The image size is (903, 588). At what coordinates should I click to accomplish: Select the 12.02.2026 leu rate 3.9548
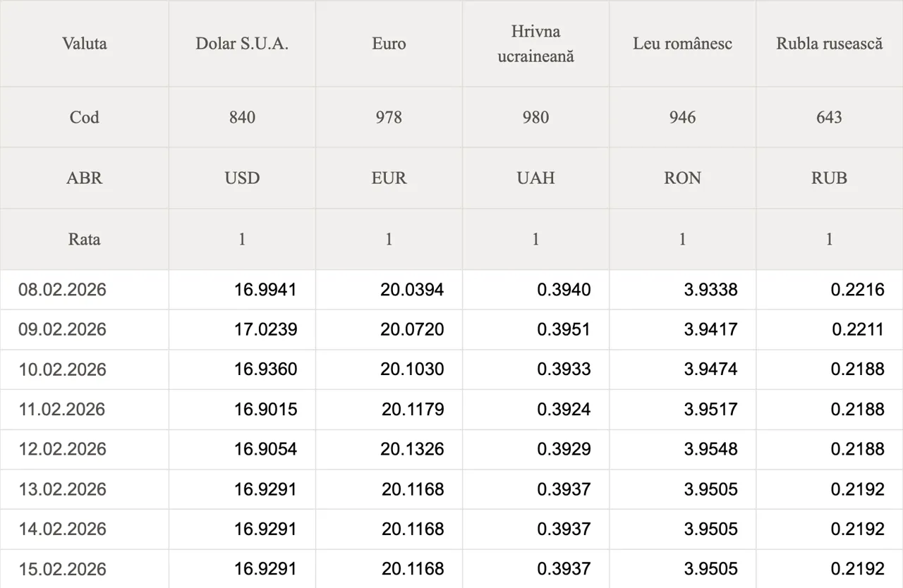click(x=710, y=449)
